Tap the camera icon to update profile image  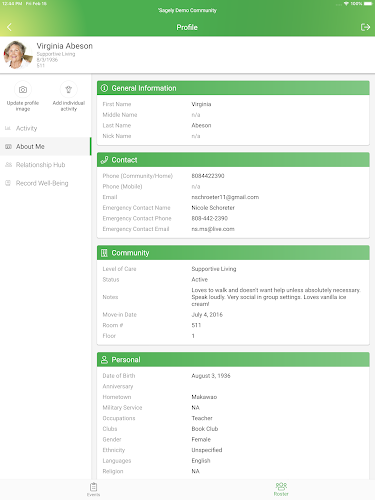coord(23,89)
